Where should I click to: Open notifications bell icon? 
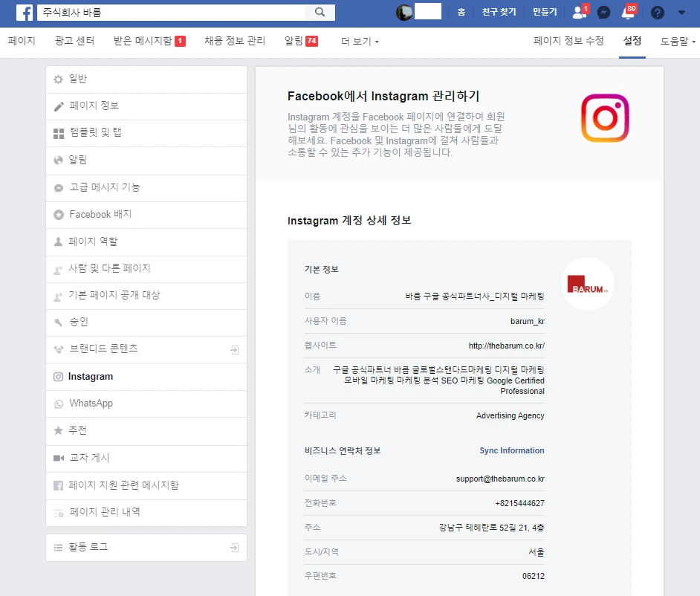629,12
